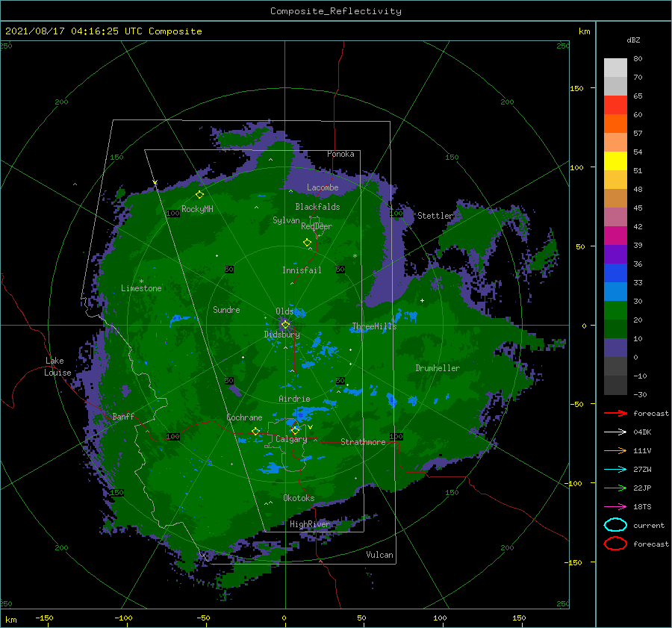Pick the red 60-65 dBZ color swatch
Viewport: 672px width, 628px height.
tap(615, 105)
